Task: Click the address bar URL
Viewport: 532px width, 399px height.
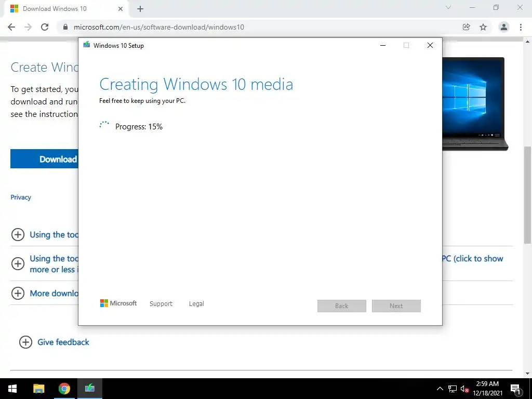Action: (159, 27)
